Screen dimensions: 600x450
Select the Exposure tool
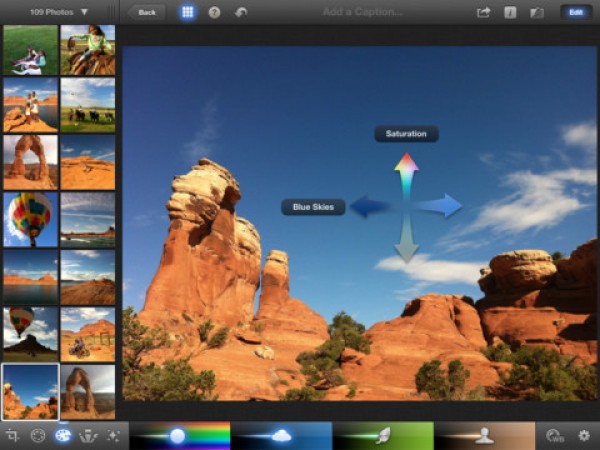[38, 435]
